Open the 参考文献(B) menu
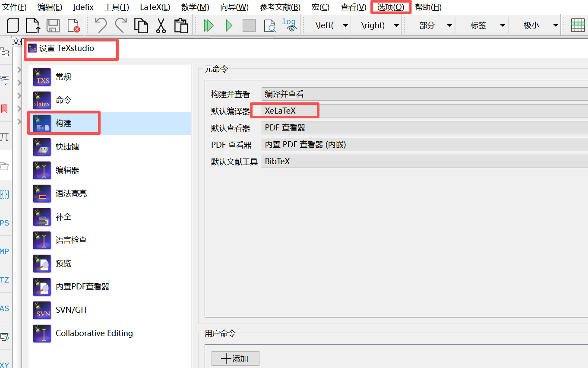588x368 pixels. pos(280,7)
